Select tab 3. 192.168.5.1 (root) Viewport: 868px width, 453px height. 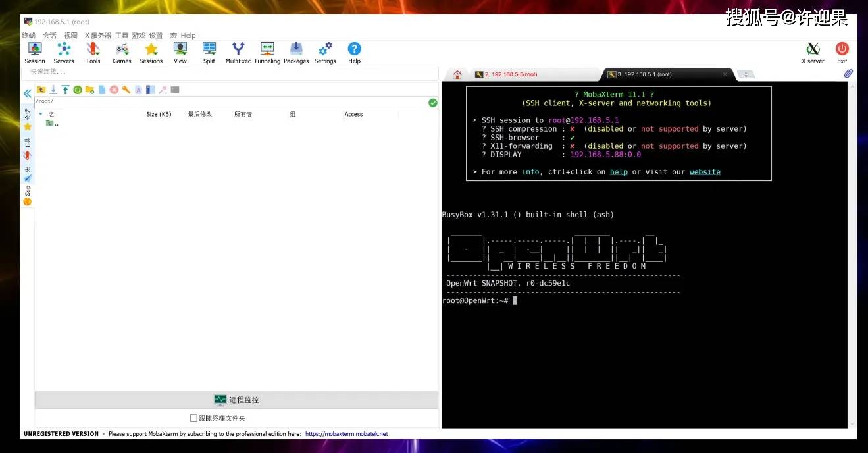[667, 74]
